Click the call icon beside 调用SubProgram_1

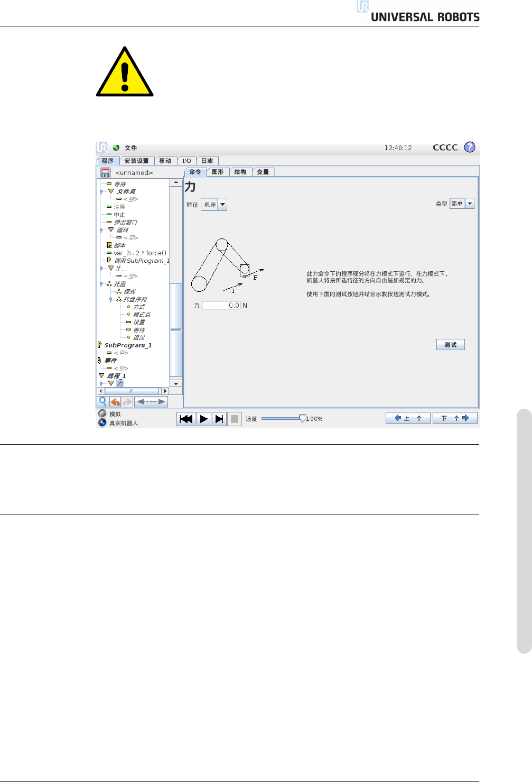point(109,260)
